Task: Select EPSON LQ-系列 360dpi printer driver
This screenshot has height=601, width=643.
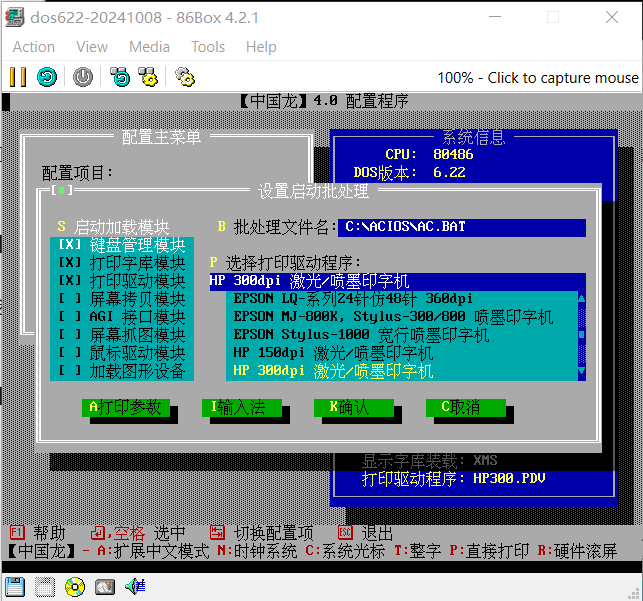Action: click(353, 299)
